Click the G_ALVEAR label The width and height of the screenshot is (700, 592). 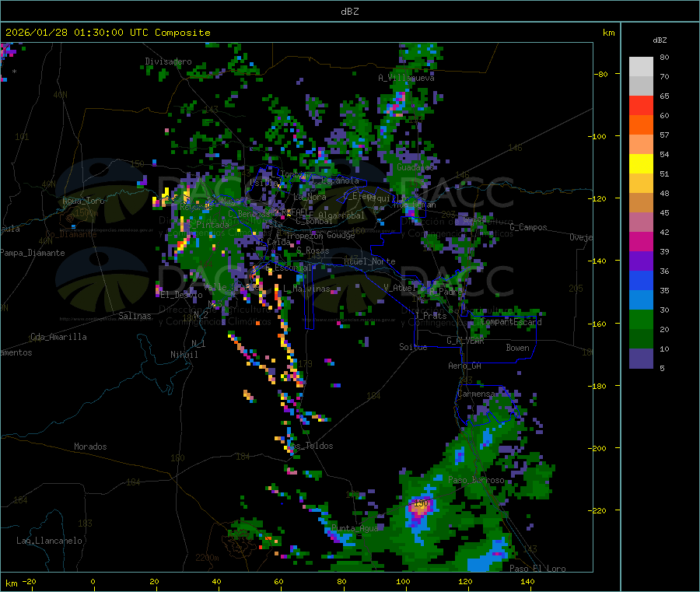click(465, 341)
